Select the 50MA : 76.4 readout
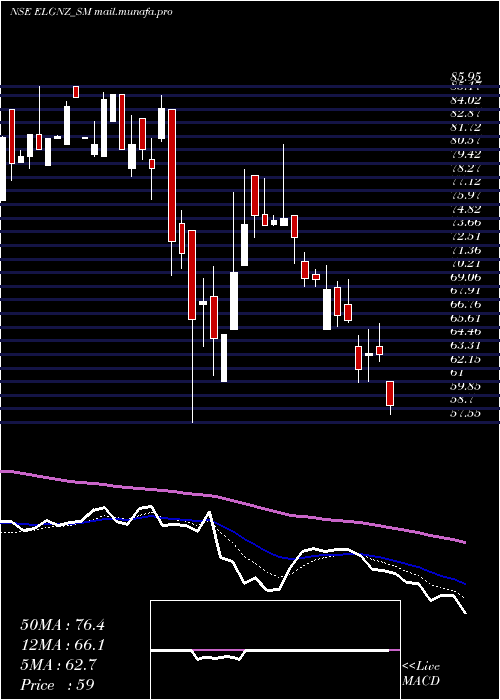The width and height of the screenshot is (500, 700). 62,625
